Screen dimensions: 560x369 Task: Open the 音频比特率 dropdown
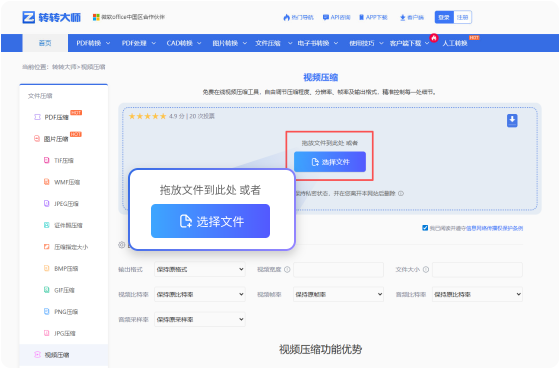477,294
